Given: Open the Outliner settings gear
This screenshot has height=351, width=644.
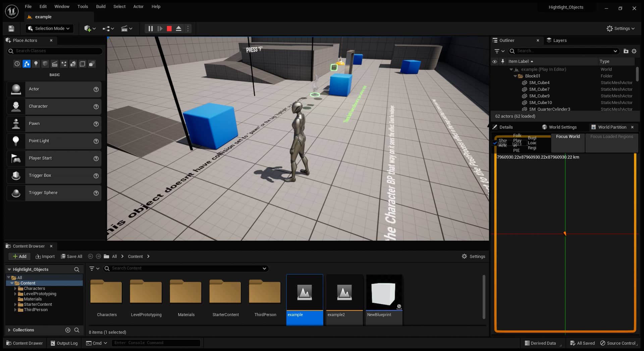Looking at the screenshot, I should [634, 51].
